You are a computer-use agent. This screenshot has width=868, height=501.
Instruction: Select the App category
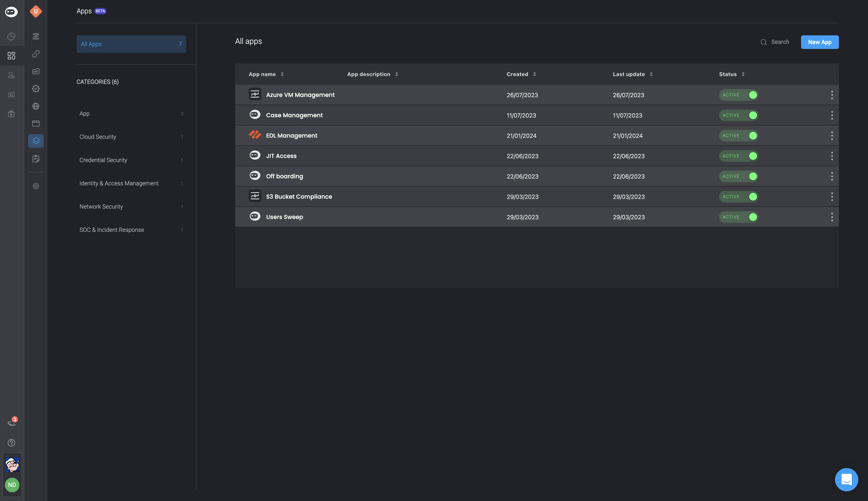pos(131,114)
